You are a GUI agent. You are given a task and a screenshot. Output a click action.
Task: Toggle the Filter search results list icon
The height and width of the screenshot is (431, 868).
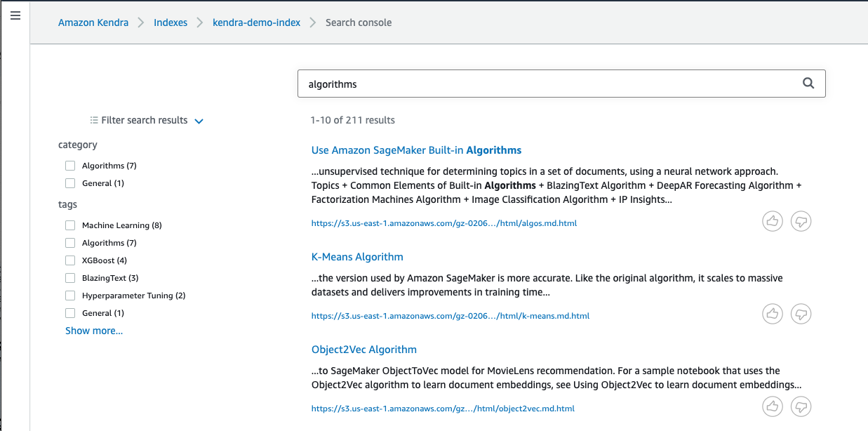(94, 120)
